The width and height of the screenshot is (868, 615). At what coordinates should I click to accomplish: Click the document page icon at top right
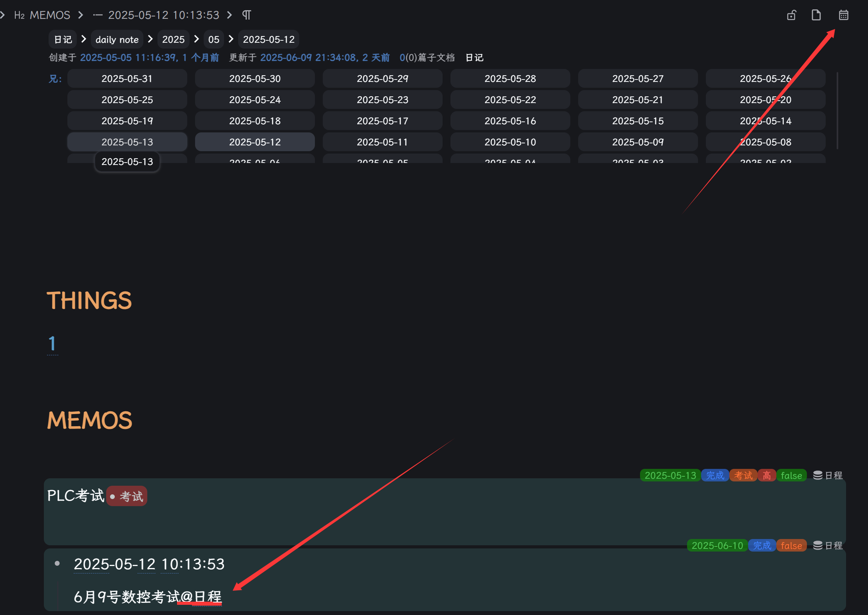tap(816, 15)
